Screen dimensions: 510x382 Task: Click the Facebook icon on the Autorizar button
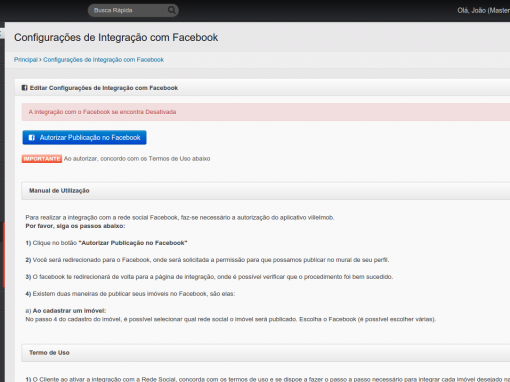pos(32,138)
